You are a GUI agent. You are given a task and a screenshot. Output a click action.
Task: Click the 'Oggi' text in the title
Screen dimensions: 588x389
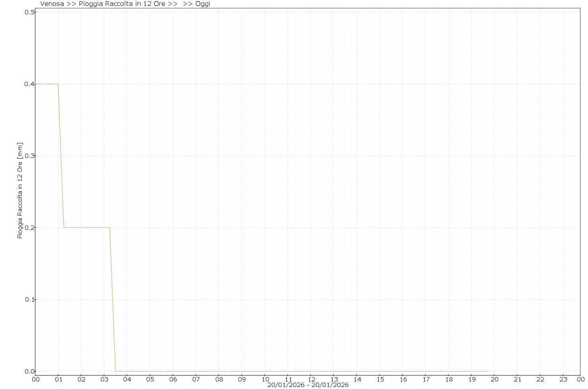[x=203, y=4]
